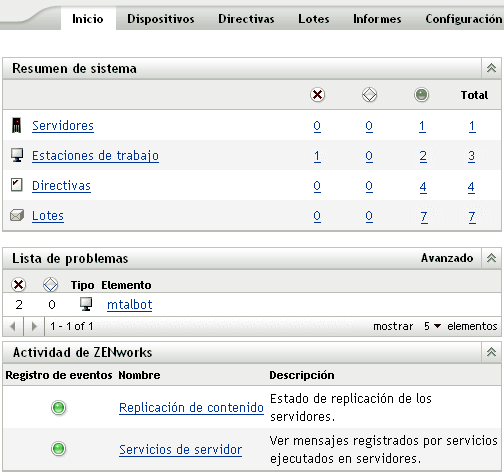
Task: Click Servidores total count 1
Action: pyautogui.click(x=472, y=126)
